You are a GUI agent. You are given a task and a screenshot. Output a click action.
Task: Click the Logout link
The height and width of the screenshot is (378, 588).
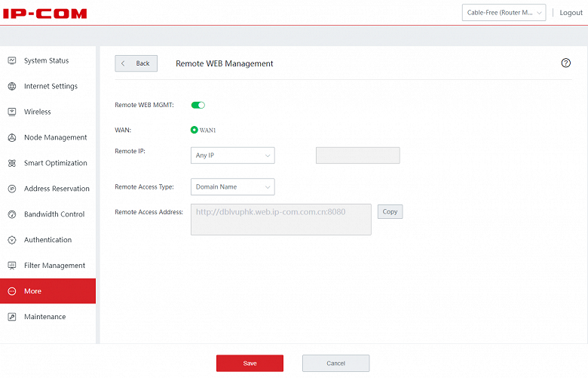tap(571, 13)
